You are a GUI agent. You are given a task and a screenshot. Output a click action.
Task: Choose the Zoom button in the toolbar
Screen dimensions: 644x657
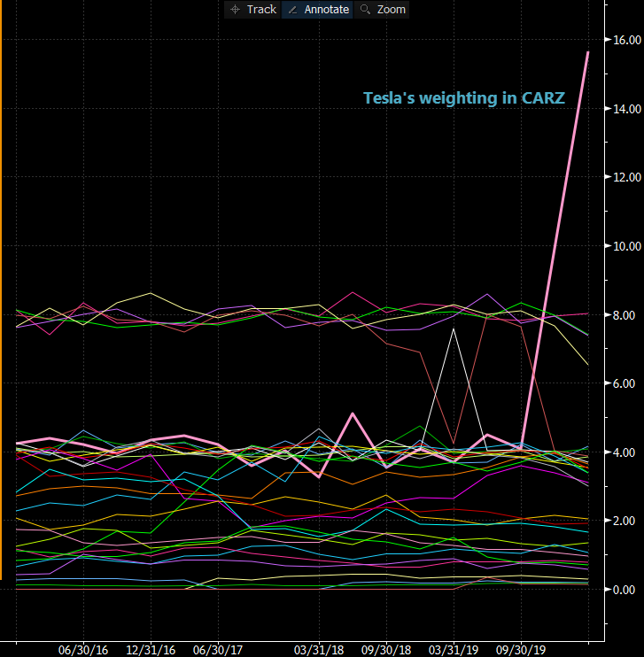(x=382, y=10)
